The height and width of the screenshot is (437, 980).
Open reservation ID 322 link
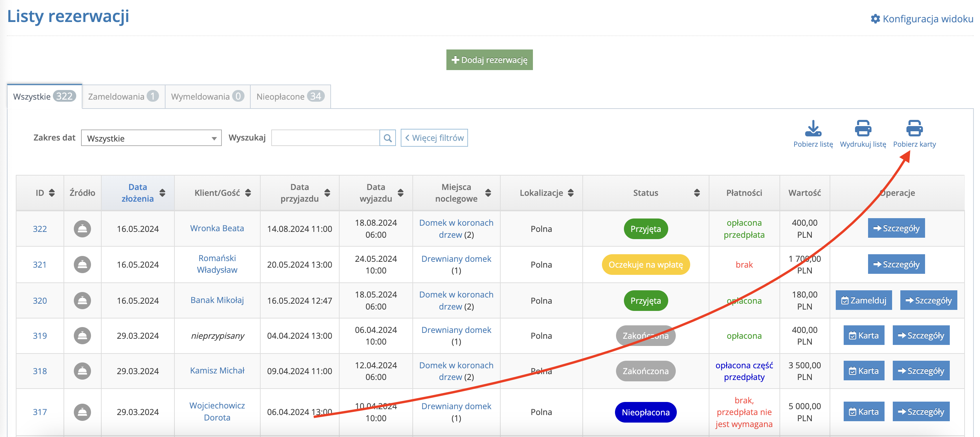point(39,229)
